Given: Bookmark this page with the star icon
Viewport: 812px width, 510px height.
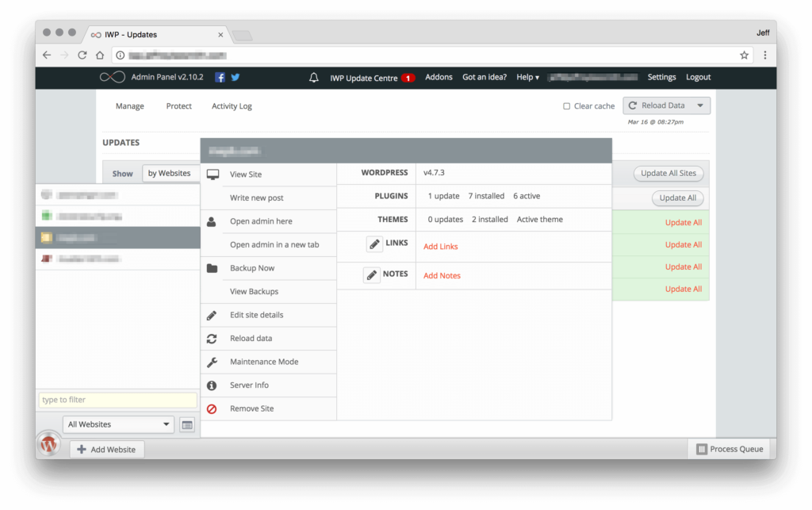Looking at the screenshot, I should pos(744,55).
